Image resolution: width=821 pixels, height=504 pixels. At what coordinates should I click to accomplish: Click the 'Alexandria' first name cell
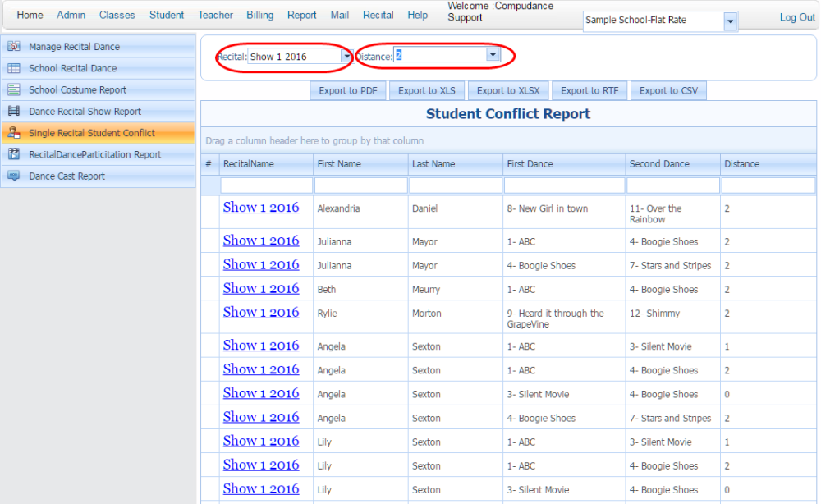360,212
